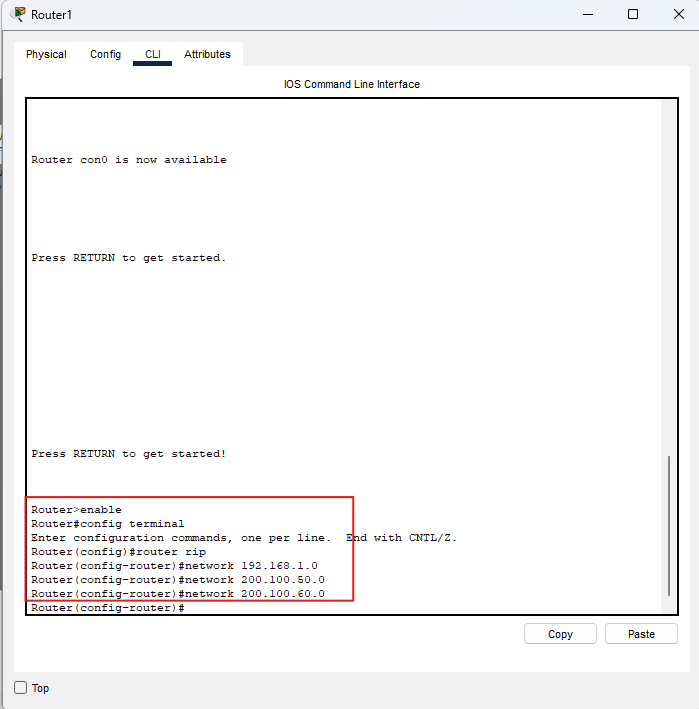Switch to the Config tab
The image size is (699, 709).
tap(105, 54)
